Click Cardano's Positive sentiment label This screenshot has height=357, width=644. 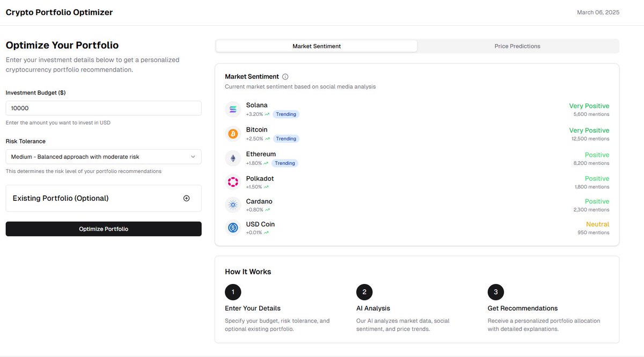[x=597, y=202]
